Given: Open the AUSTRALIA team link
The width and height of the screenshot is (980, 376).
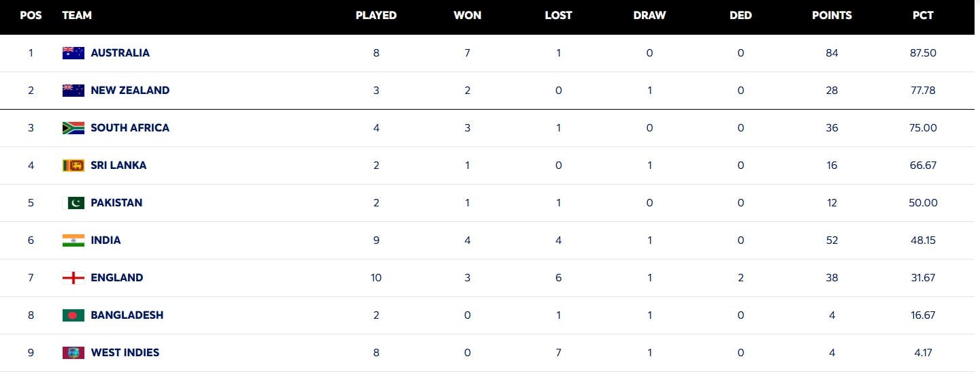Looking at the screenshot, I should (x=120, y=53).
